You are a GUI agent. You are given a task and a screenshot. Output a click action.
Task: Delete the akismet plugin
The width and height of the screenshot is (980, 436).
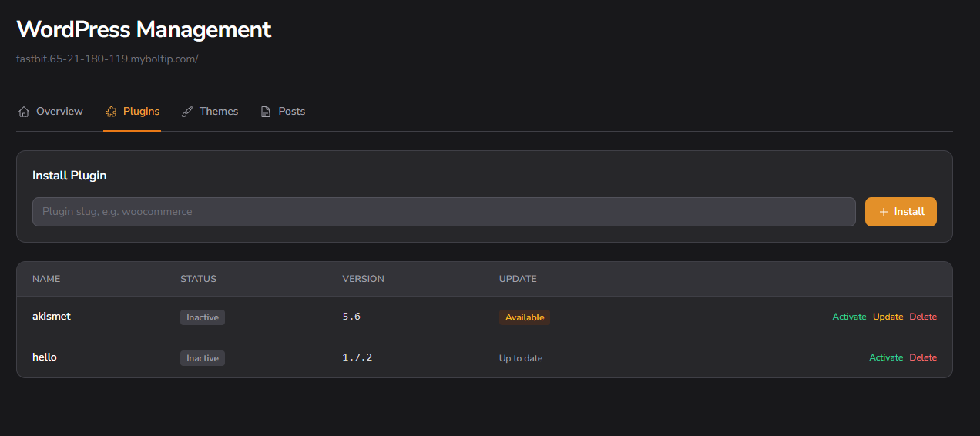[x=923, y=317]
